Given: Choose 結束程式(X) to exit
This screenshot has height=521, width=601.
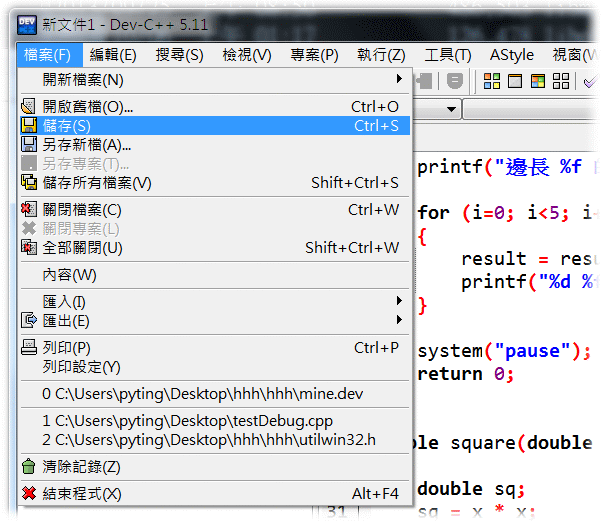Looking at the screenshot, I should coord(215,493).
